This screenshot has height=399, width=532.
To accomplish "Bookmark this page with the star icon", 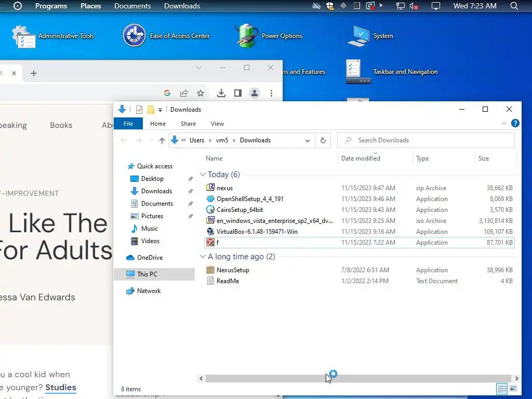I will click(201, 93).
